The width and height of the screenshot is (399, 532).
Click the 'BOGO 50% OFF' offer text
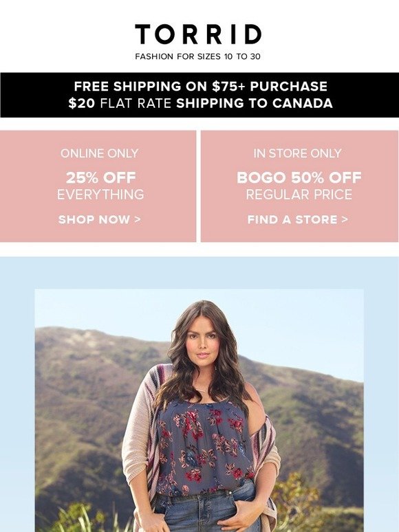299,177
